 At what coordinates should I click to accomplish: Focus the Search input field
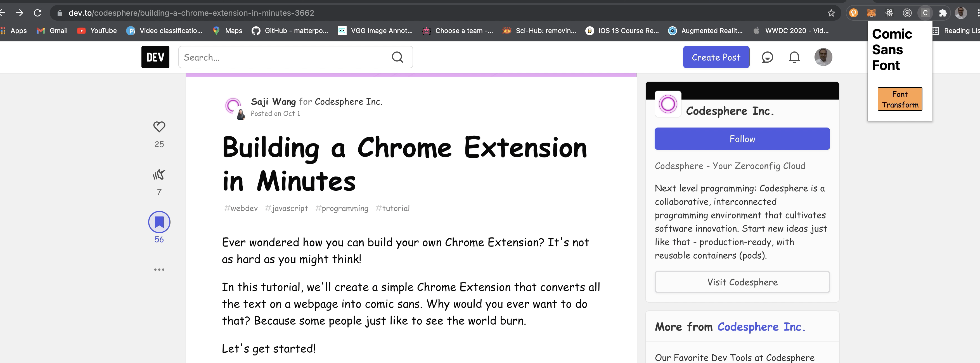coord(295,57)
